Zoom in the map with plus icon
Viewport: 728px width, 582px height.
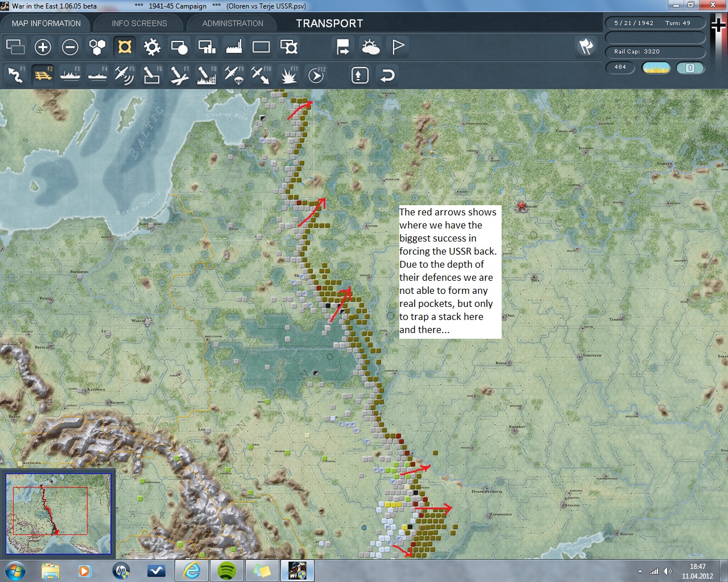coord(43,47)
